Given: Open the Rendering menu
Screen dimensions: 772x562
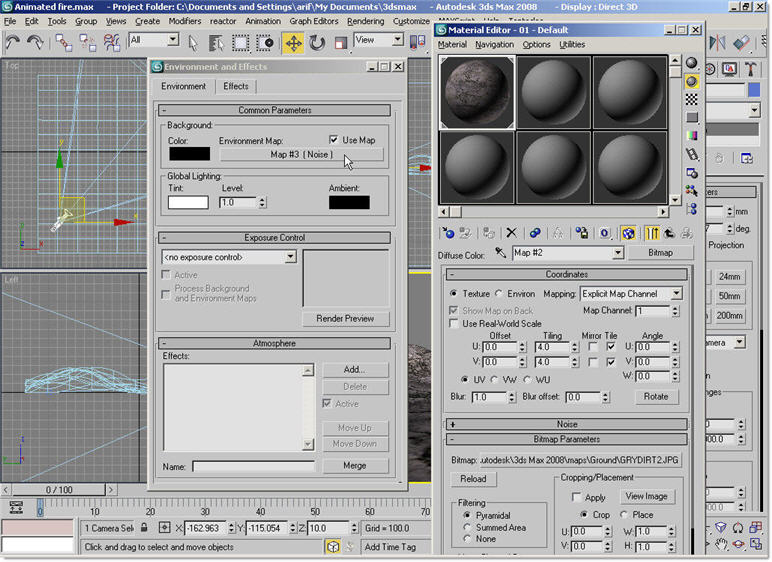Looking at the screenshot, I should click(x=365, y=20).
